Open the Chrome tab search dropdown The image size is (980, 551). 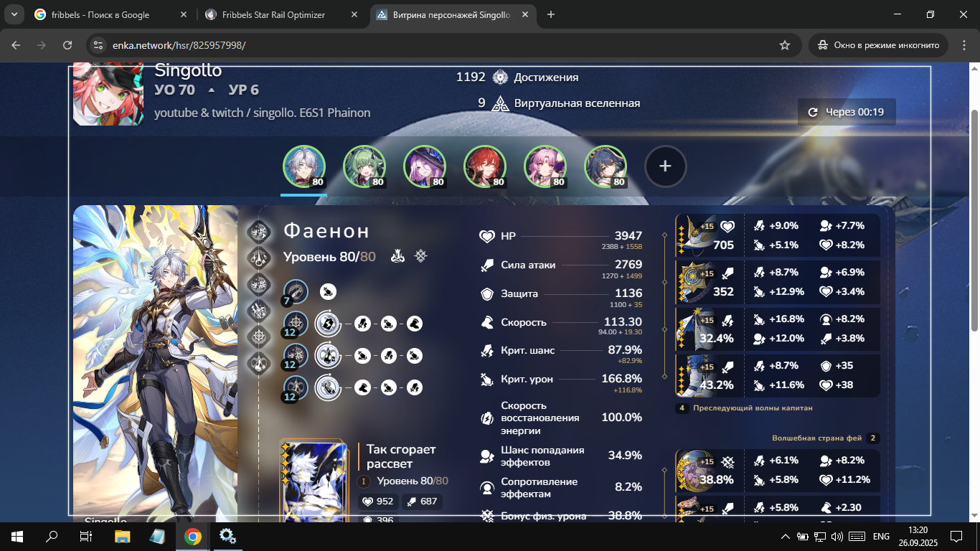[x=14, y=14]
